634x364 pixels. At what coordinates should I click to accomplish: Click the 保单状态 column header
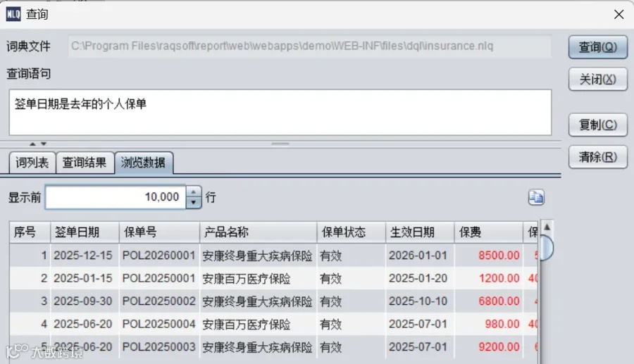tap(351, 232)
